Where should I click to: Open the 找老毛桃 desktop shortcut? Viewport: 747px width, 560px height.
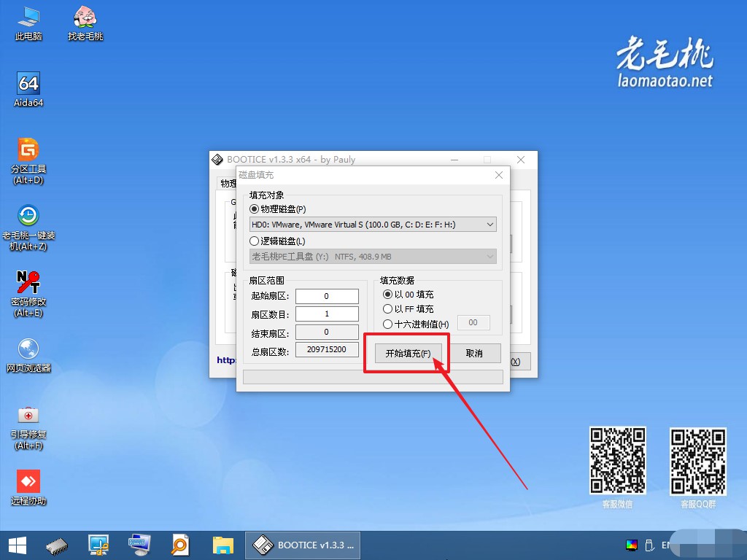point(85,23)
